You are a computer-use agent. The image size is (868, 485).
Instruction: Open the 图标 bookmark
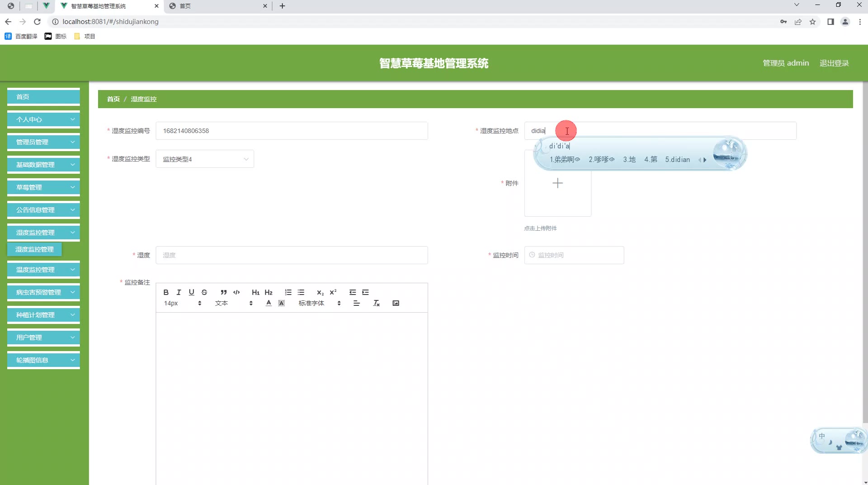click(x=56, y=36)
